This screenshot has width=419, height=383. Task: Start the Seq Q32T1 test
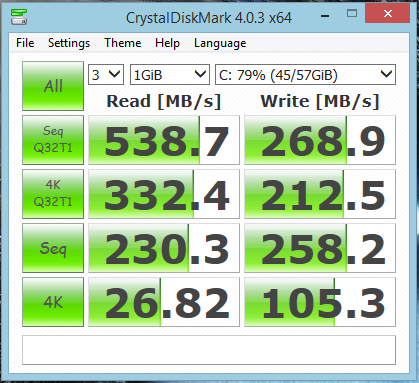53,140
